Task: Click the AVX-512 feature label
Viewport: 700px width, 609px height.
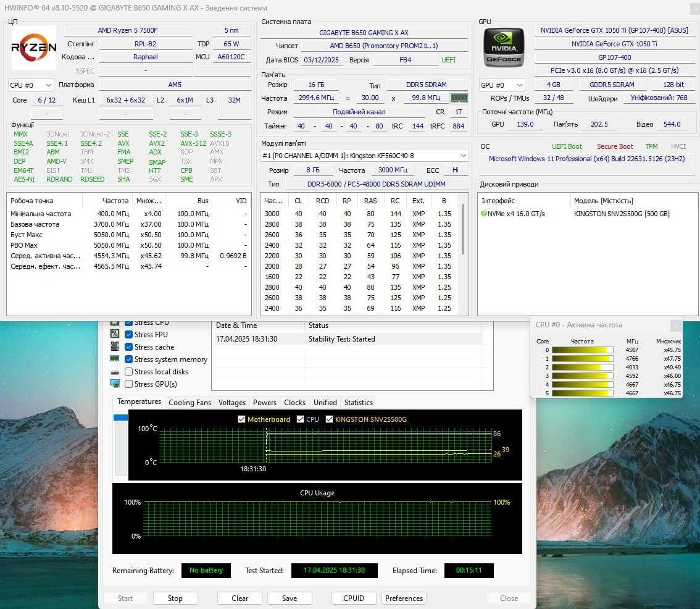Action: (193, 143)
